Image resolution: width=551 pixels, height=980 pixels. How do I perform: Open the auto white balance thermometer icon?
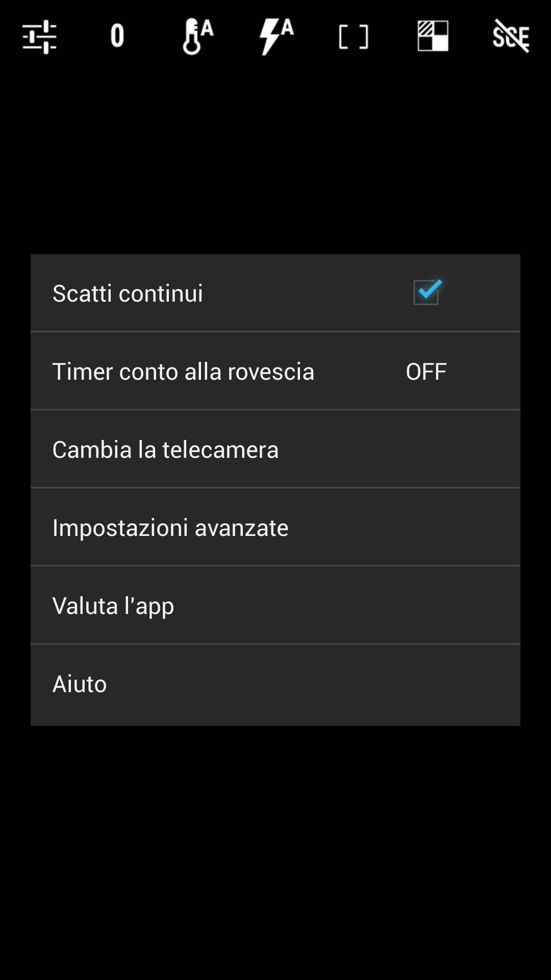(197, 36)
